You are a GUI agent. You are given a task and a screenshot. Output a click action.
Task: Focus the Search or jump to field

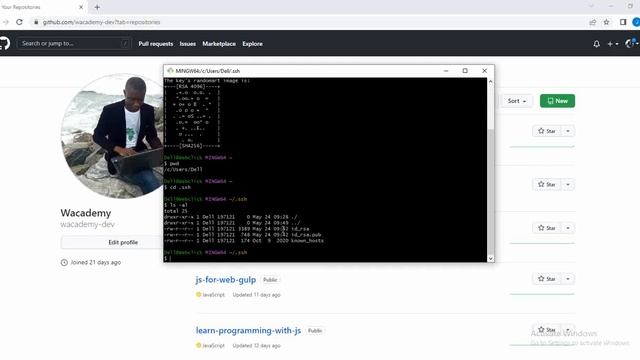pos(73,43)
